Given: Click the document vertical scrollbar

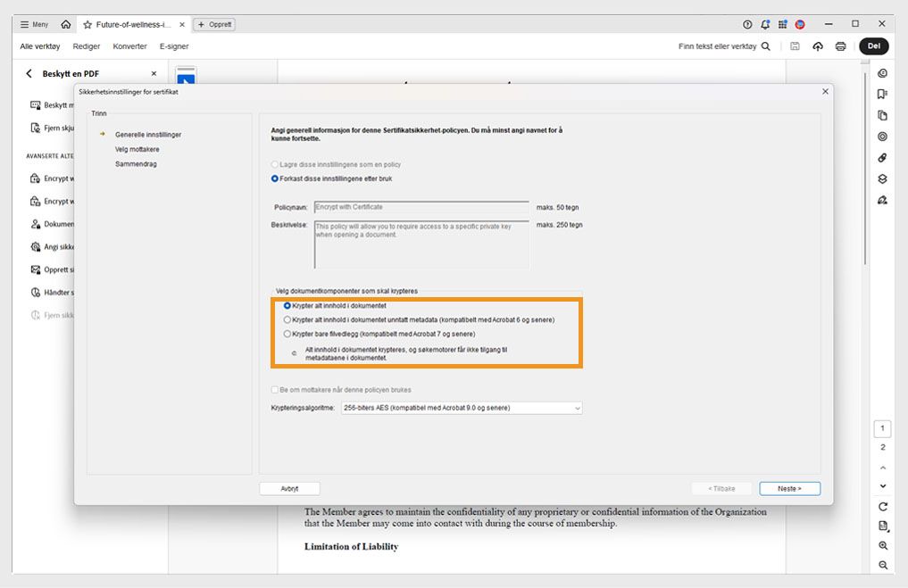Looking at the screenshot, I should point(865,168).
